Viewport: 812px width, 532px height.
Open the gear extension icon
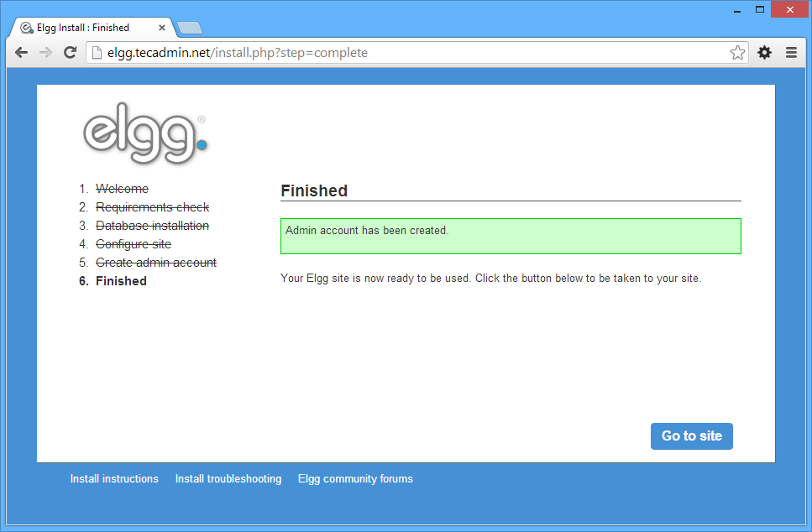pyautogui.click(x=764, y=52)
